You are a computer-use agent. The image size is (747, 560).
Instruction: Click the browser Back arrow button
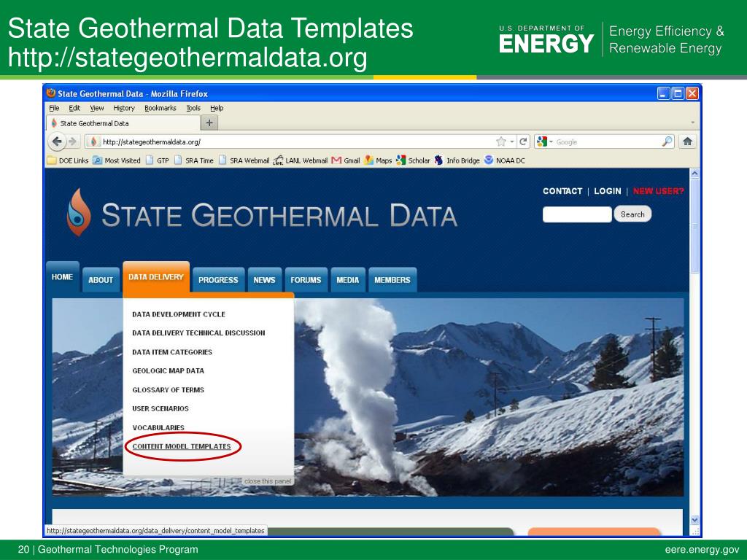[57, 141]
